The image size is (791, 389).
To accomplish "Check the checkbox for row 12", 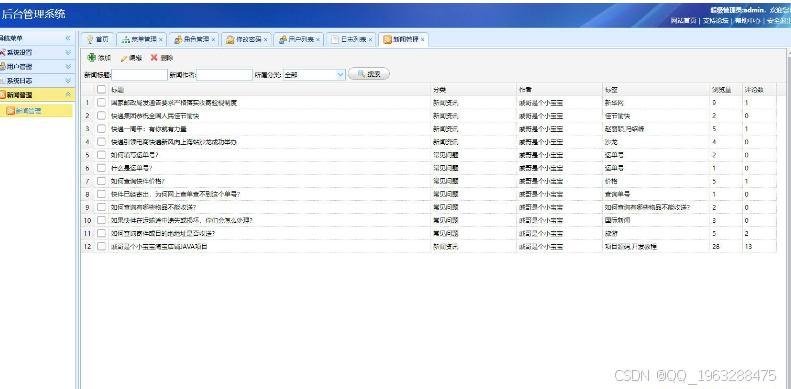I will (101, 246).
